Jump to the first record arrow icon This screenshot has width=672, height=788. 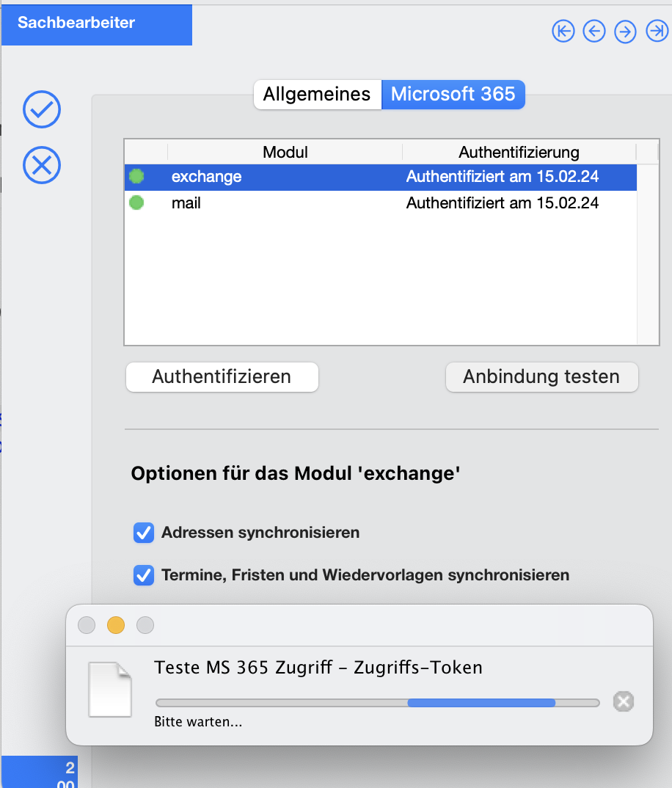click(563, 31)
